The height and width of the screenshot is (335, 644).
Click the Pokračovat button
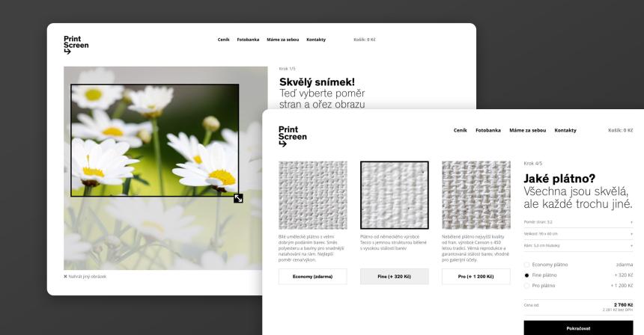point(578,328)
